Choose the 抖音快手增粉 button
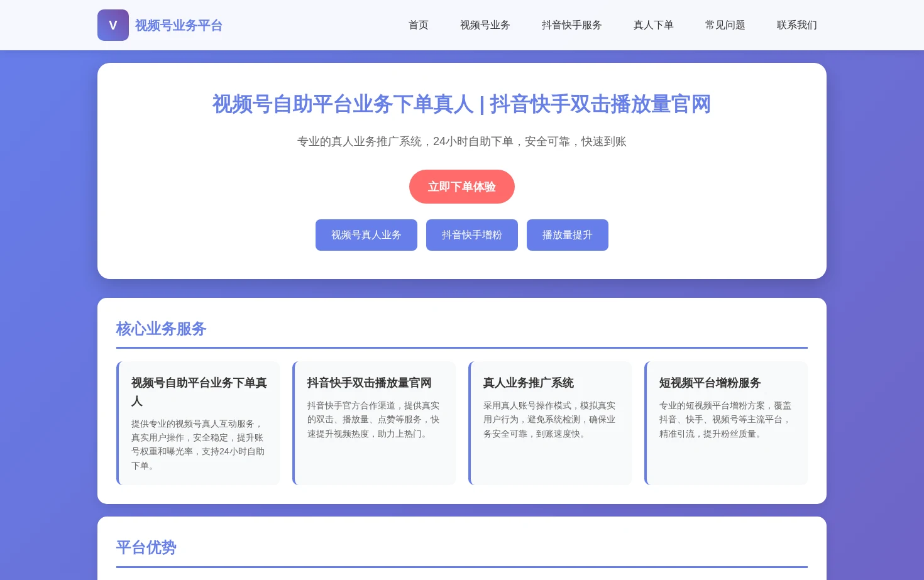 coord(472,235)
